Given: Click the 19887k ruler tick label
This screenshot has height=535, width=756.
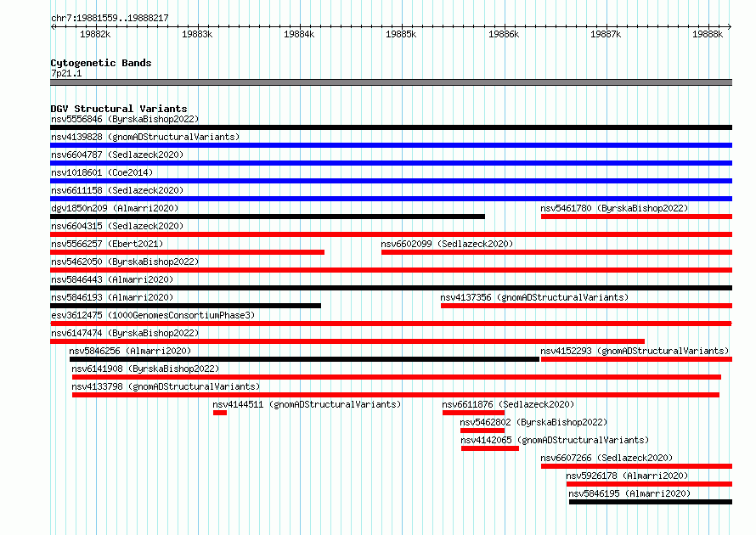Looking at the screenshot, I should tap(606, 34).
